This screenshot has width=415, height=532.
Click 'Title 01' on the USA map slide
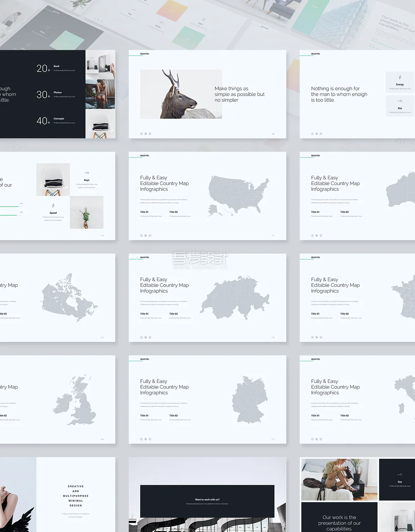(144, 212)
